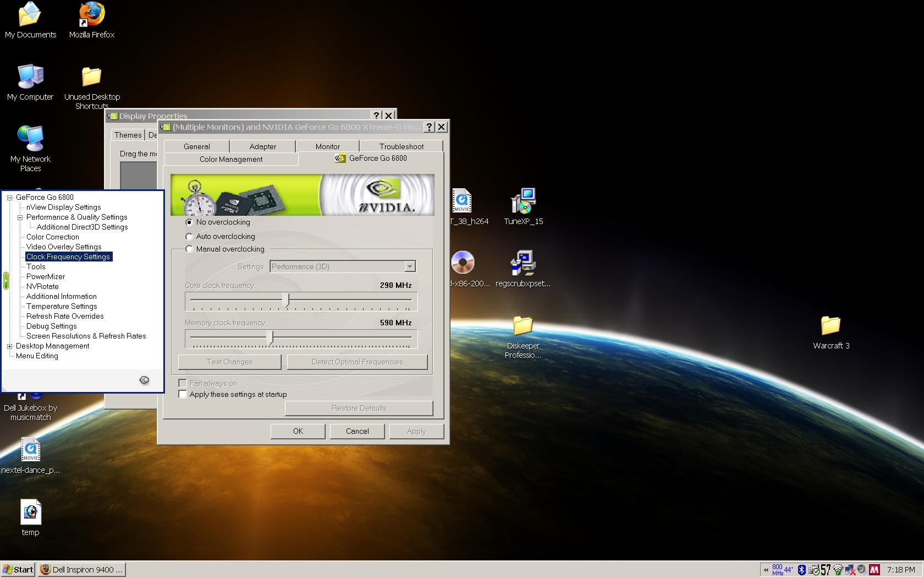Click the Bluetooth tray icon
Image resolution: width=924 pixels, height=578 pixels.
tap(802, 570)
